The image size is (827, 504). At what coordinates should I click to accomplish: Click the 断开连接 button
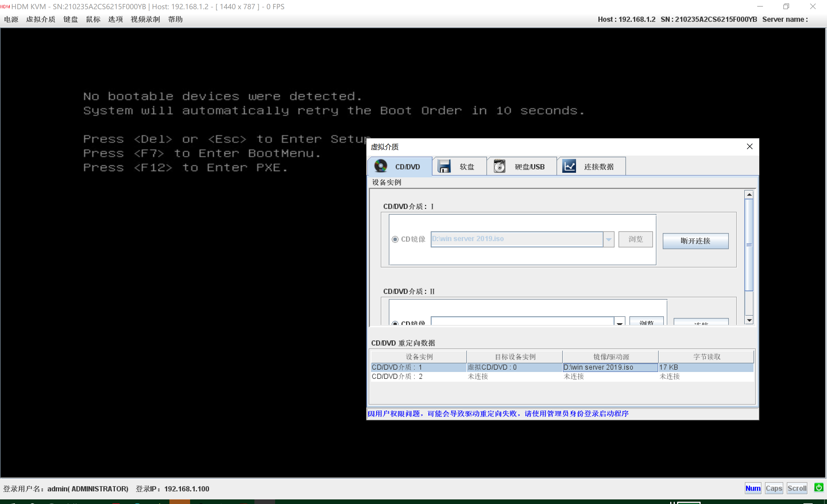tap(695, 241)
